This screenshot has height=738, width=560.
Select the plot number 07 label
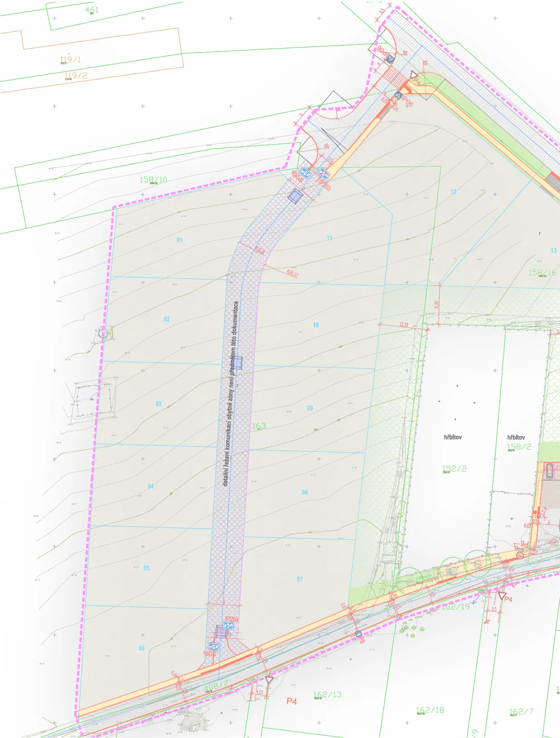pos(300,579)
